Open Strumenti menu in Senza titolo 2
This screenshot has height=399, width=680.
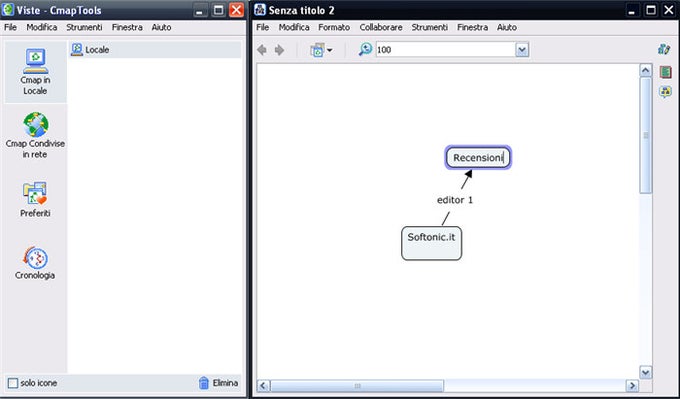click(429, 27)
